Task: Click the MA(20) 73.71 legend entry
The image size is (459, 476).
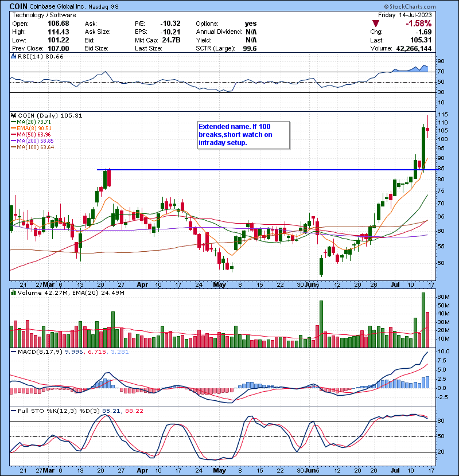Action: [x=31, y=122]
